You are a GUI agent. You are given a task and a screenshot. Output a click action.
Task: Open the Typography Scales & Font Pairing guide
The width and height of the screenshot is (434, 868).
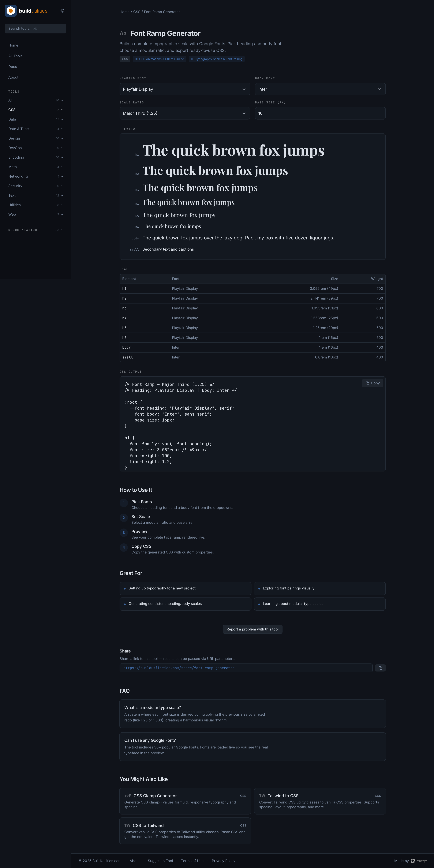pyautogui.click(x=217, y=59)
